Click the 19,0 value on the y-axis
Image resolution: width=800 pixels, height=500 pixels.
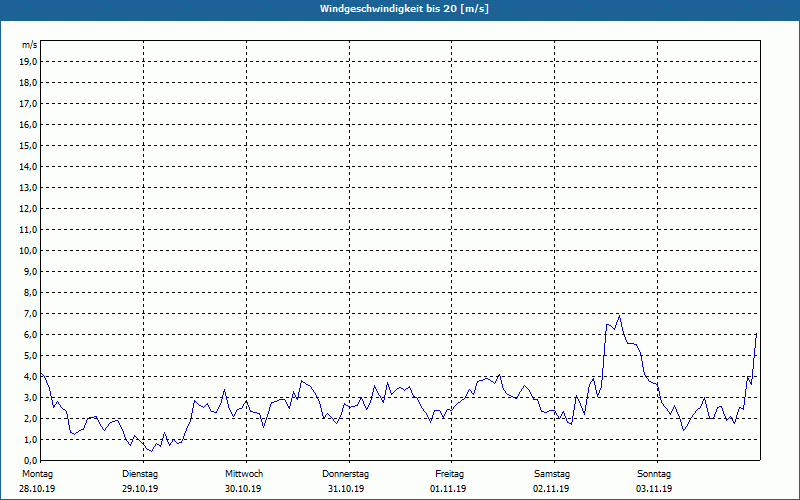pyautogui.click(x=29, y=61)
